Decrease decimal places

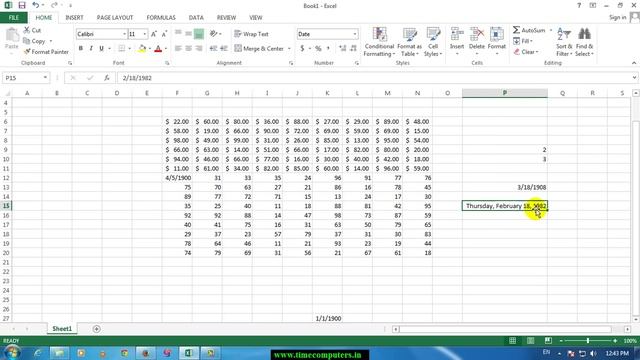(353, 49)
